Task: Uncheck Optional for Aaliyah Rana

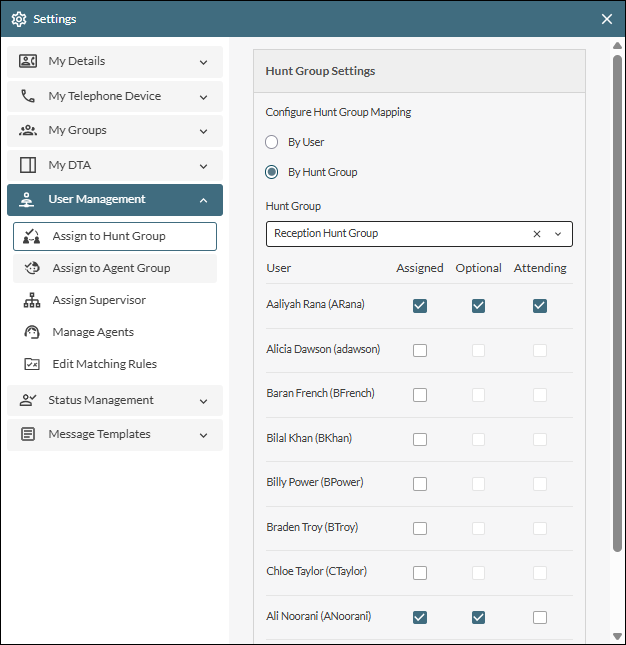Action: pyautogui.click(x=478, y=306)
